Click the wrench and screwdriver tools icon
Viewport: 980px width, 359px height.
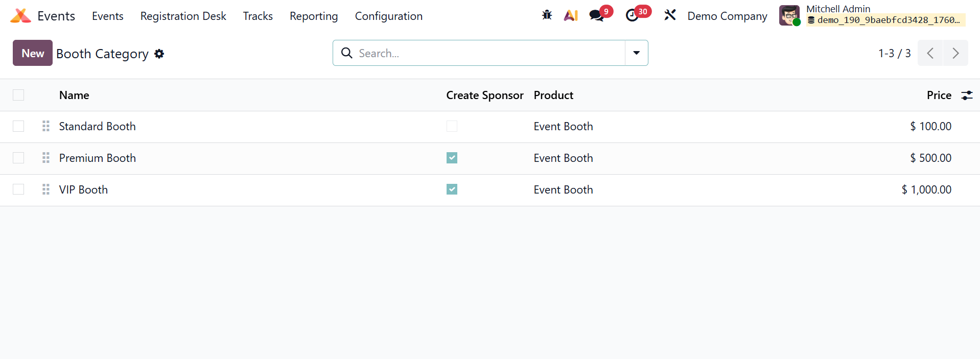click(x=670, y=15)
